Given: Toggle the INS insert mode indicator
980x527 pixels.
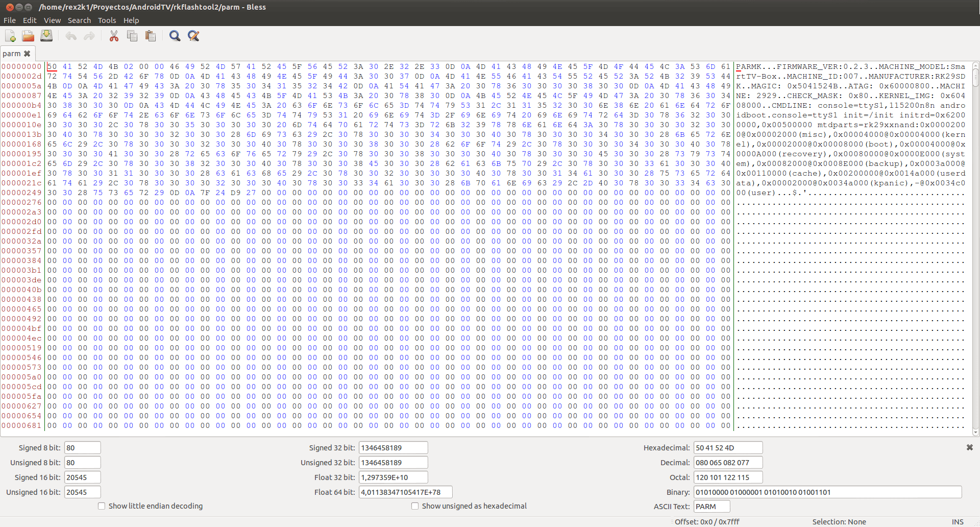Looking at the screenshot, I should [958, 522].
